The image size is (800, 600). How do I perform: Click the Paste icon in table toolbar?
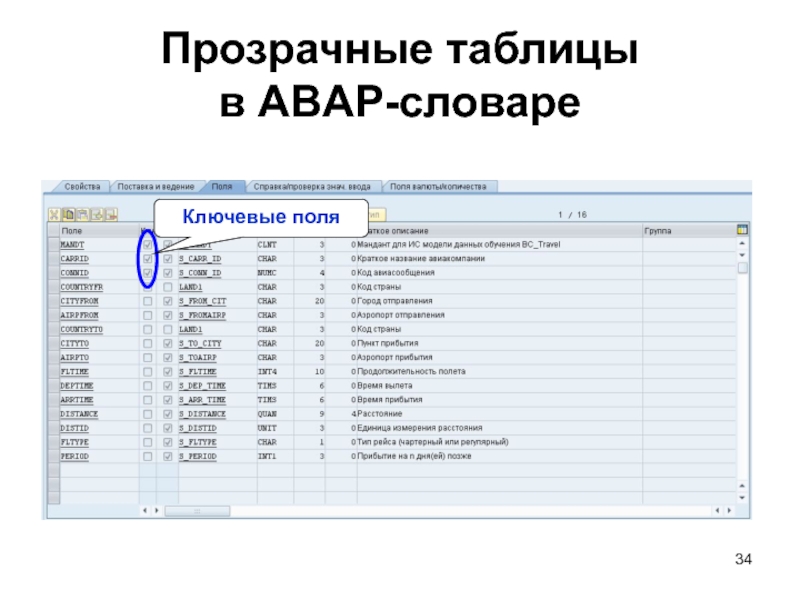coord(84,214)
